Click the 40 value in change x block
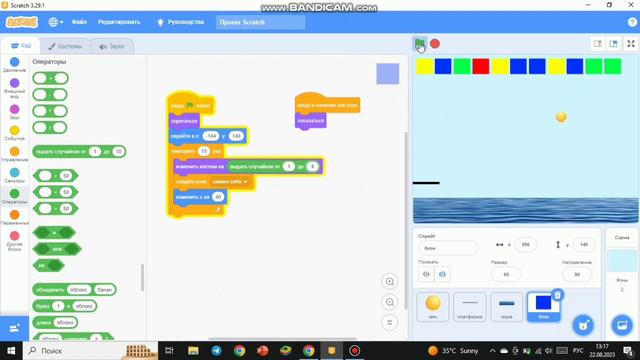The height and width of the screenshot is (360, 640). point(218,197)
